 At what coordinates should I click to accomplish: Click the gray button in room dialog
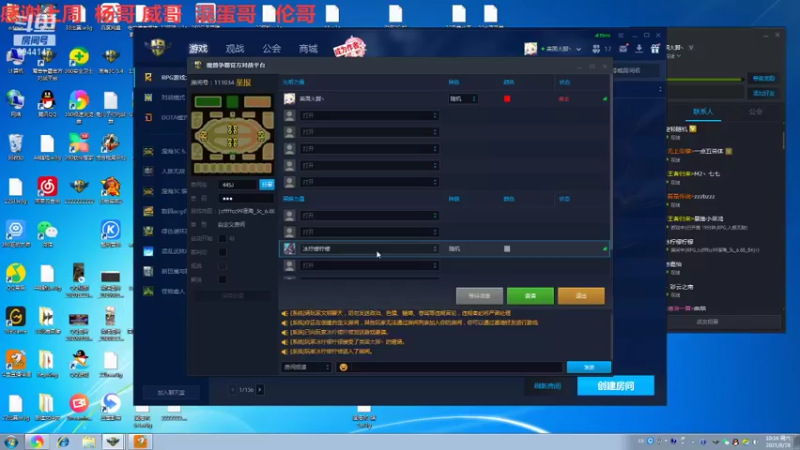tap(479, 295)
